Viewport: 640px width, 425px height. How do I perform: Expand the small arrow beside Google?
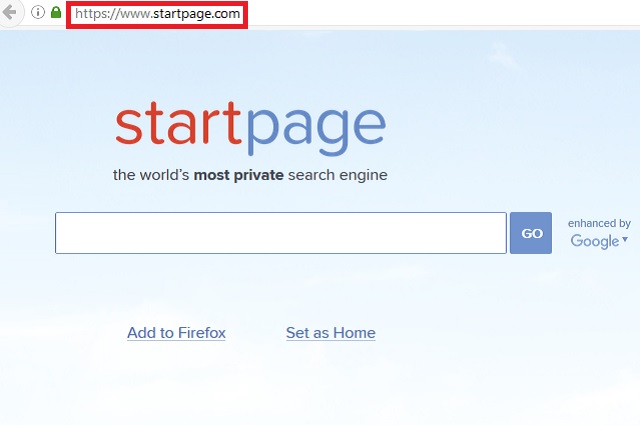[625, 239]
